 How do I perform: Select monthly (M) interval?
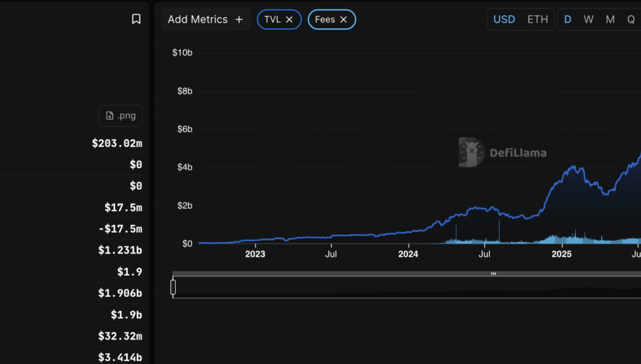point(610,19)
